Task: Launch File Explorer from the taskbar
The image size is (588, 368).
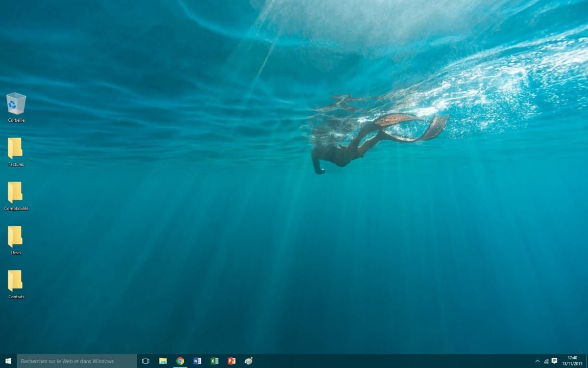Action: click(163, 361)
